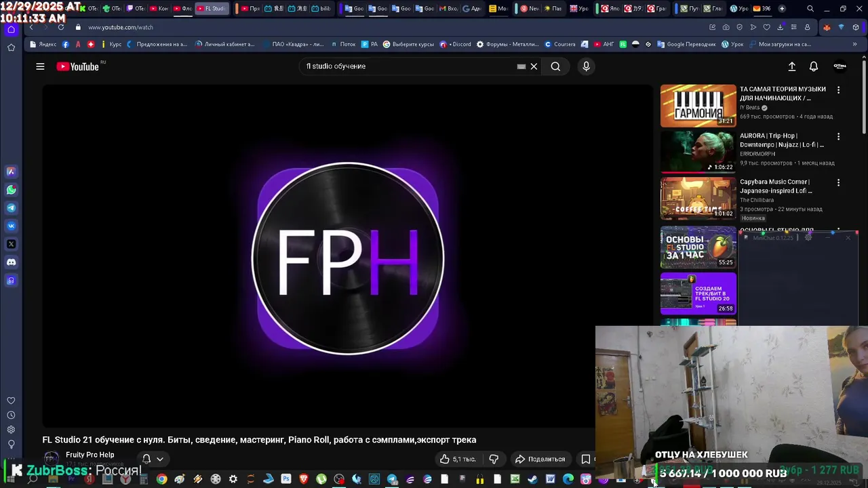Screen dimensions: 868x488
Task: Open options menu for ТА САМАЯ ТЕОРИЯ МУЗЫКИ video
Action: coord(838,89)
